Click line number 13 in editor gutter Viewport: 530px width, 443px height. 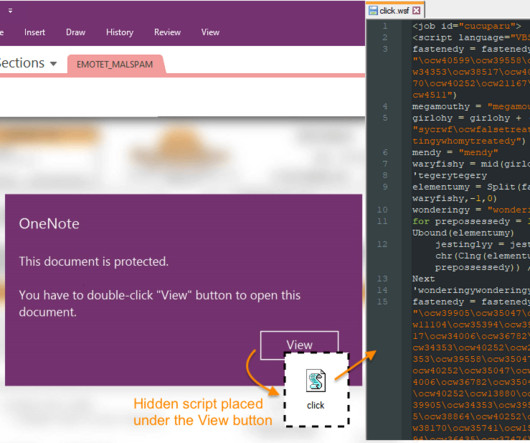(382, 279)
